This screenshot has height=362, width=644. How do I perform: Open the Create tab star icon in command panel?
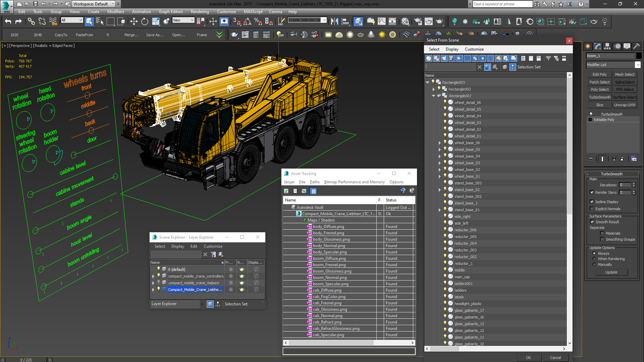coord(588,46)
